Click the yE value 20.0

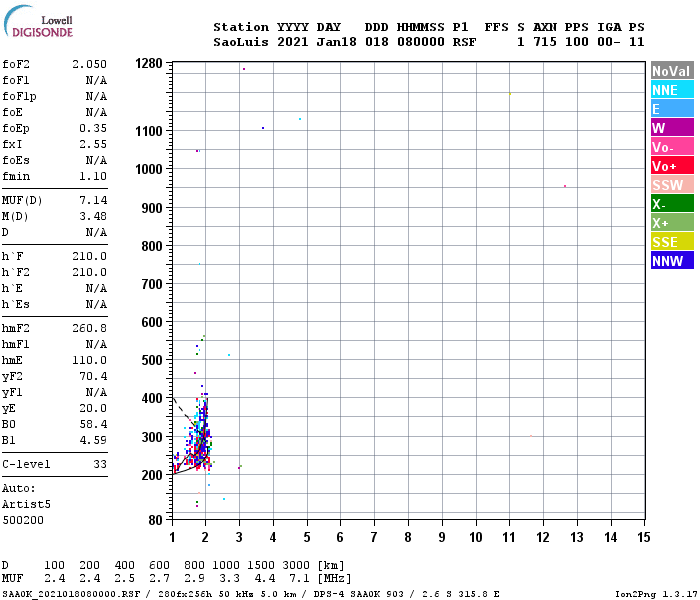93,408
